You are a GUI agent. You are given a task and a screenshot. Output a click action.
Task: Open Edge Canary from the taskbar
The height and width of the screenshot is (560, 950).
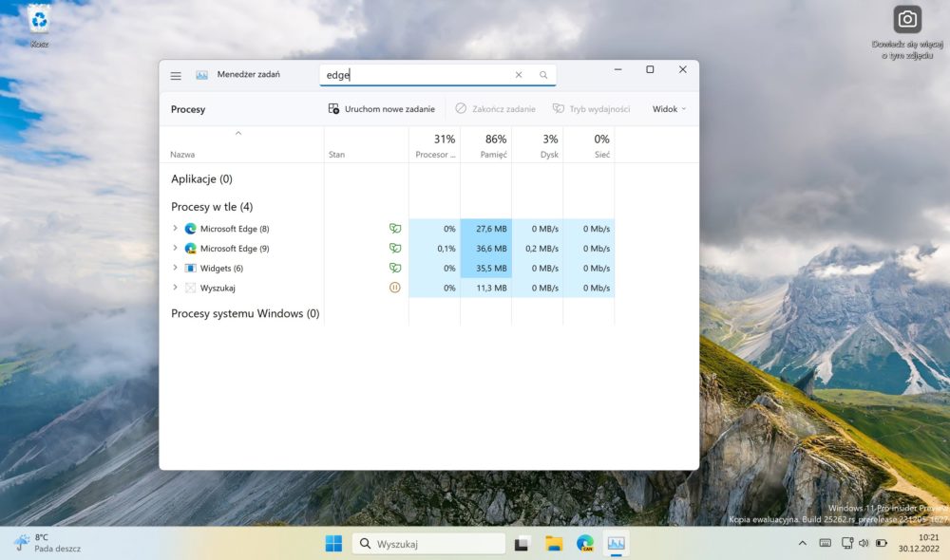[585, 544]
